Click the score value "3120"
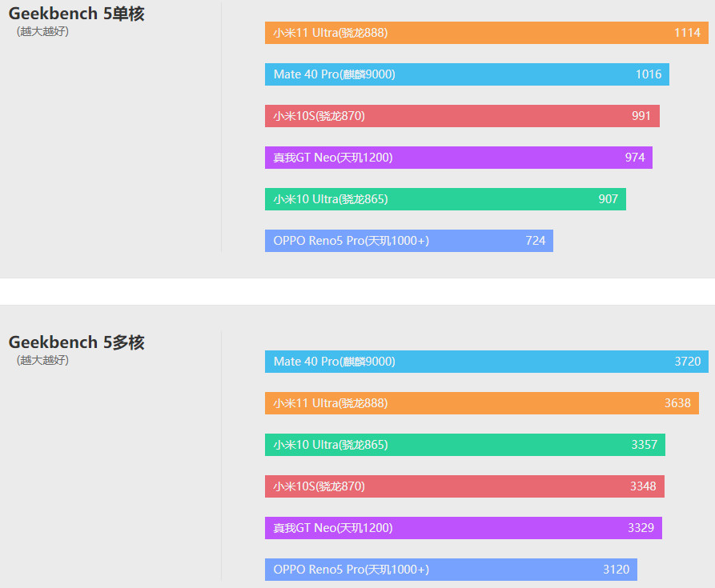 coord(616,570)
